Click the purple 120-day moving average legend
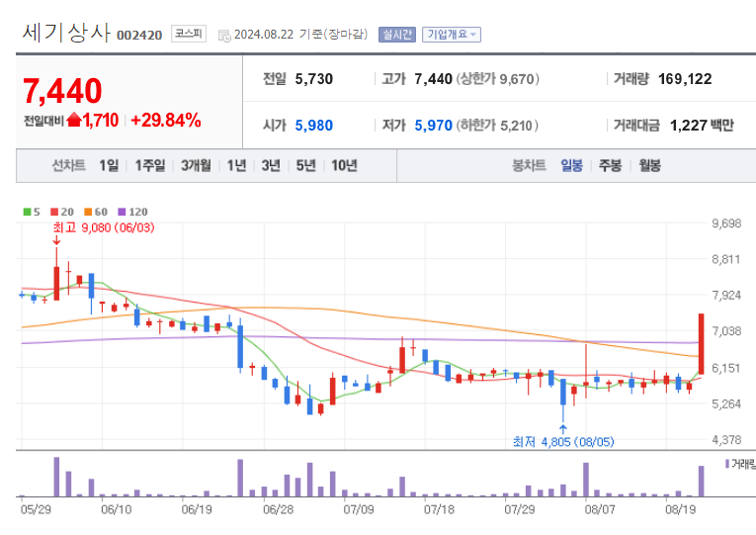 (132, 212)
